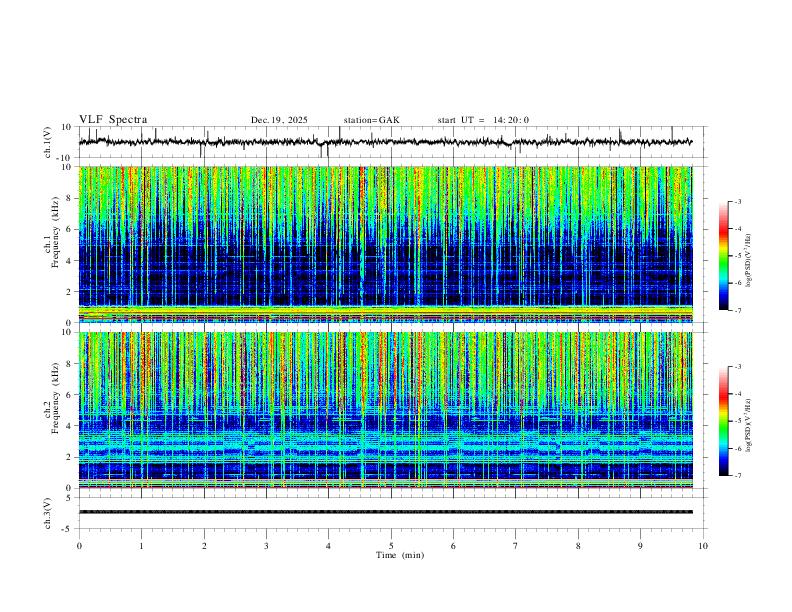Click the "station=GAK" header label
The width and height of the screenshot is (792, 612).
(371, 120)
